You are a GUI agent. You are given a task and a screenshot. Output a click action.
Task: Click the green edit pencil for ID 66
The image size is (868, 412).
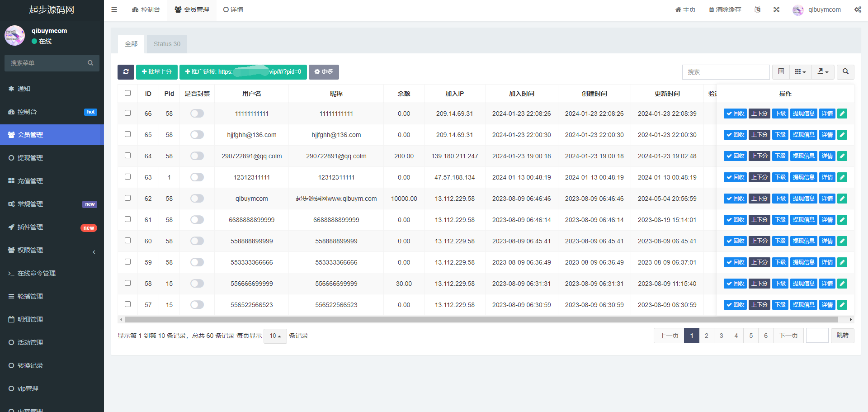tap(842, 114)
